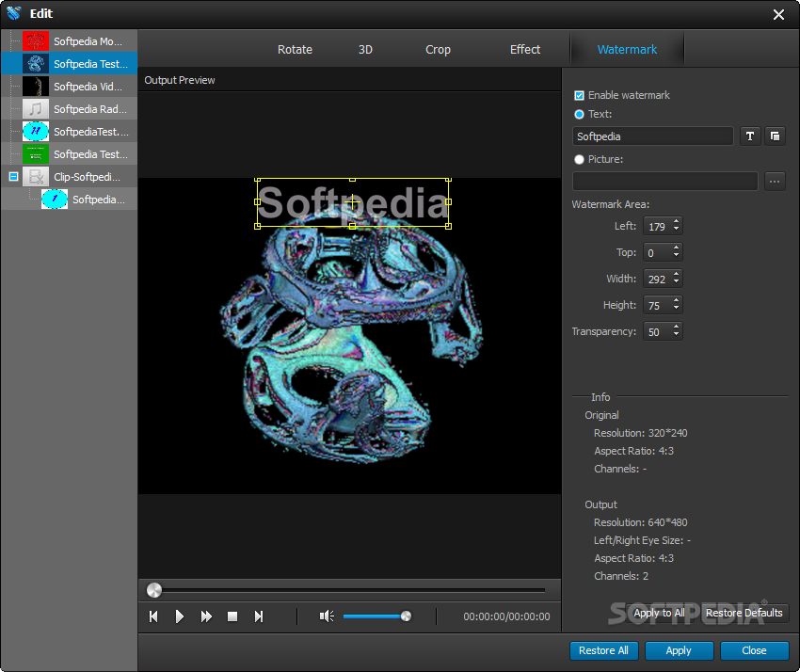Image resolution: width=800 pixels, height=672 pixels.
Task: Click the Height value field showing 75
Action: coord(658,305)
